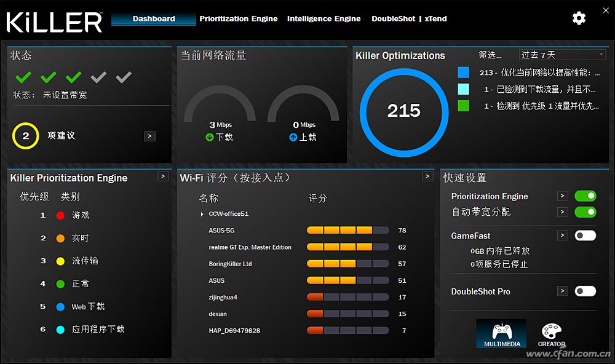The image size is (615, 364).
Task: Select the BoringKiller Ltd network row
Action: tap(307, 264)
